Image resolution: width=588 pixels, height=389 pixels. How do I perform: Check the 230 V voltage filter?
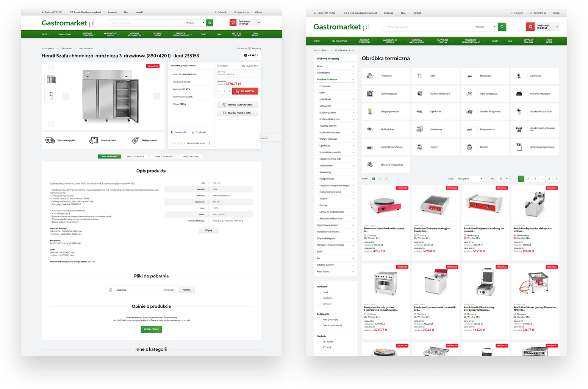pyautogui.click(x=319, y=341)
